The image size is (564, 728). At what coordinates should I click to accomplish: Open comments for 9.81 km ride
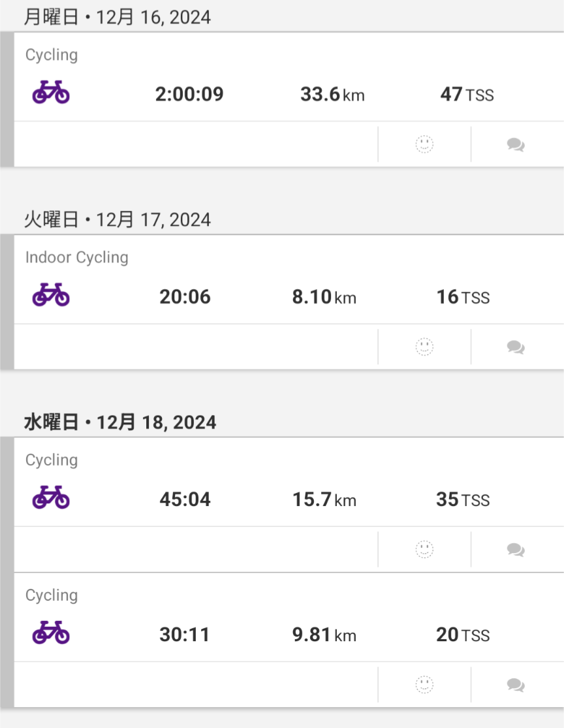516,684
